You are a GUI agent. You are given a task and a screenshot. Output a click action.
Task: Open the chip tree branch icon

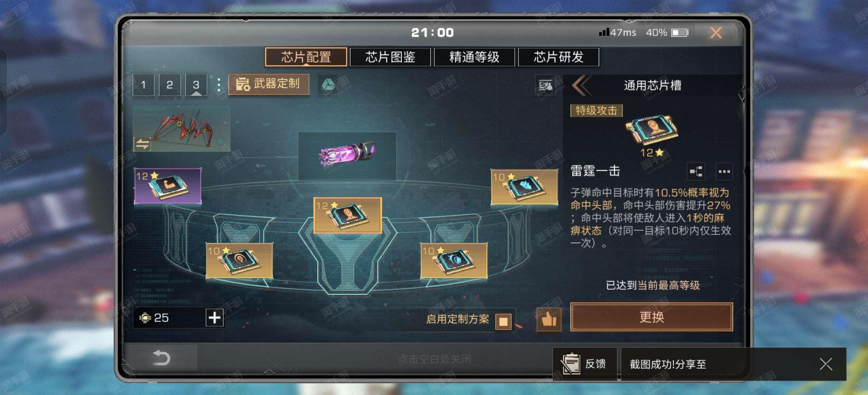pyautogui.click(x=696, y=172)
